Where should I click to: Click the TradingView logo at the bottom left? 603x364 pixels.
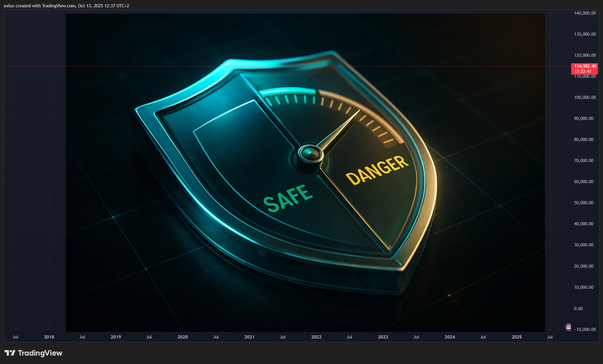click(x=33, y=353)
